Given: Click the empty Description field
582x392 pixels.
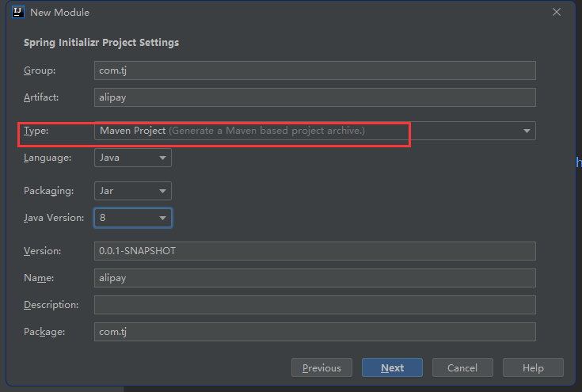Looking at the screenshot, I should click(314, 305).
